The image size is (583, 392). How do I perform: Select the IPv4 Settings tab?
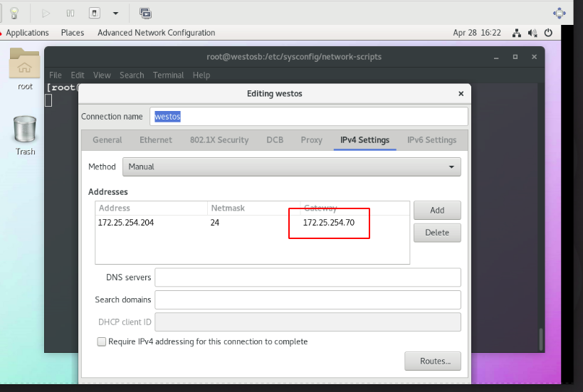coord(364,140)
